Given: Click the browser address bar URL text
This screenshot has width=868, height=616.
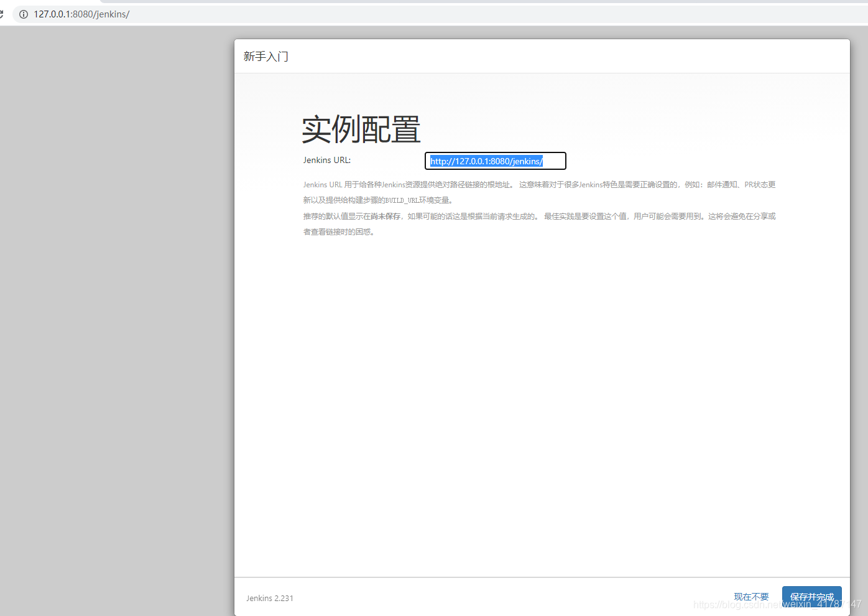Looking at the screenshot, I should click(x=81, y=14).
